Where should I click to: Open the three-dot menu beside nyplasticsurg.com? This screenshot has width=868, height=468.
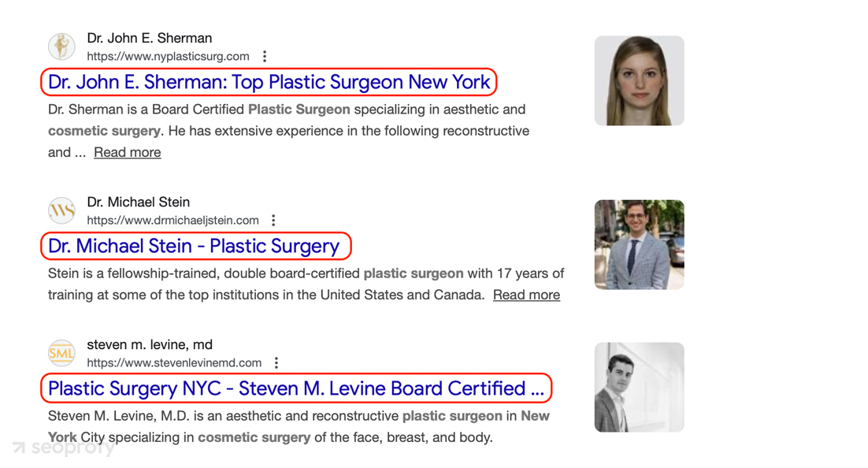click(264, 56)
